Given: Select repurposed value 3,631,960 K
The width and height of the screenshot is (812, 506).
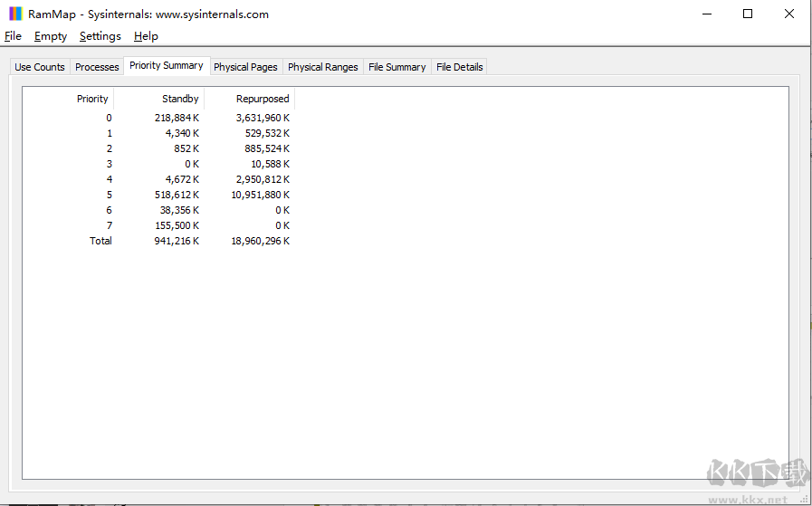Looking at the screenshot, I should [263, 118].
